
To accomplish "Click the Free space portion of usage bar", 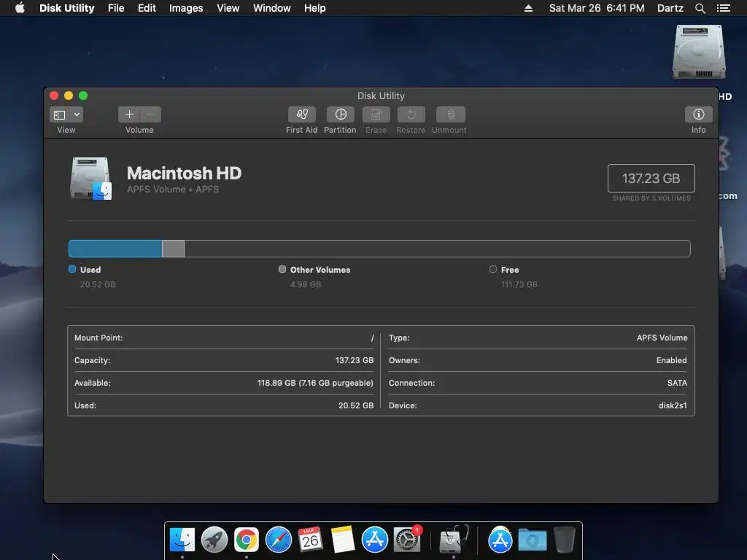I will [x=437, y=249].
